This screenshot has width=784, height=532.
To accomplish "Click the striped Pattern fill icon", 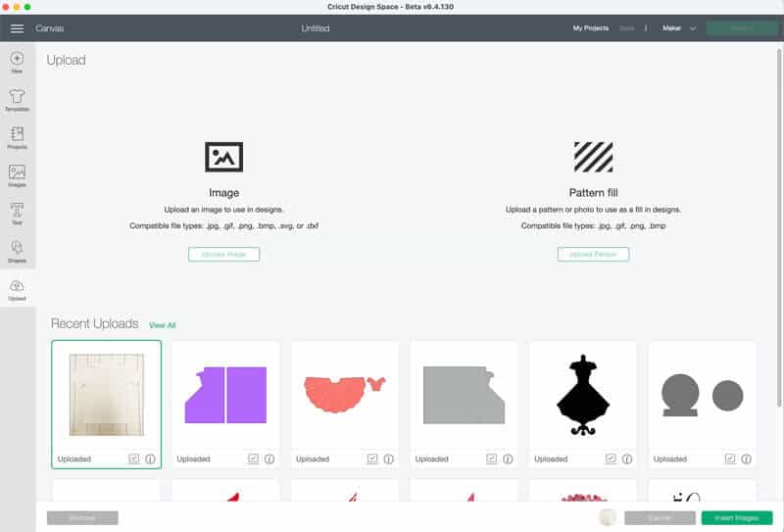I will click(x=594, y=157).
